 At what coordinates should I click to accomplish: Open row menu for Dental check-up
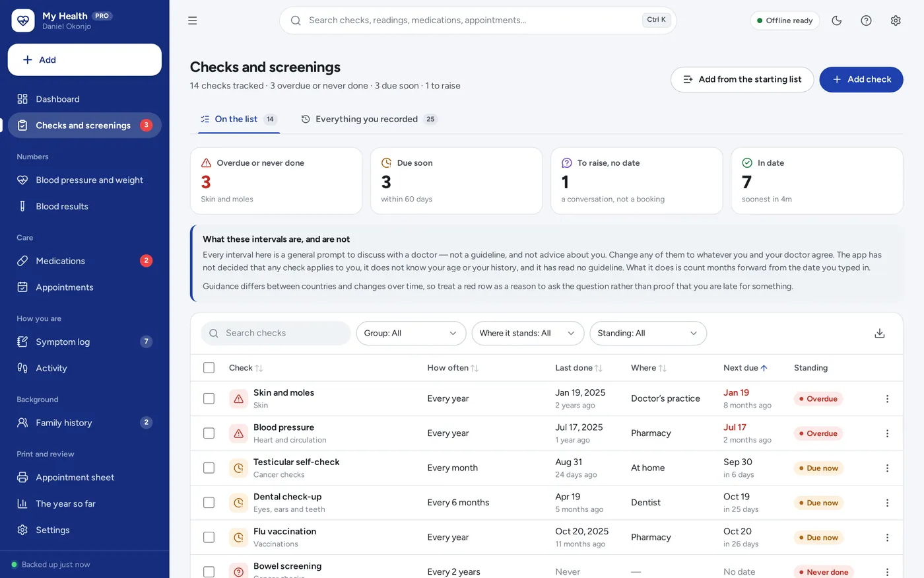[x=887, y=503]
